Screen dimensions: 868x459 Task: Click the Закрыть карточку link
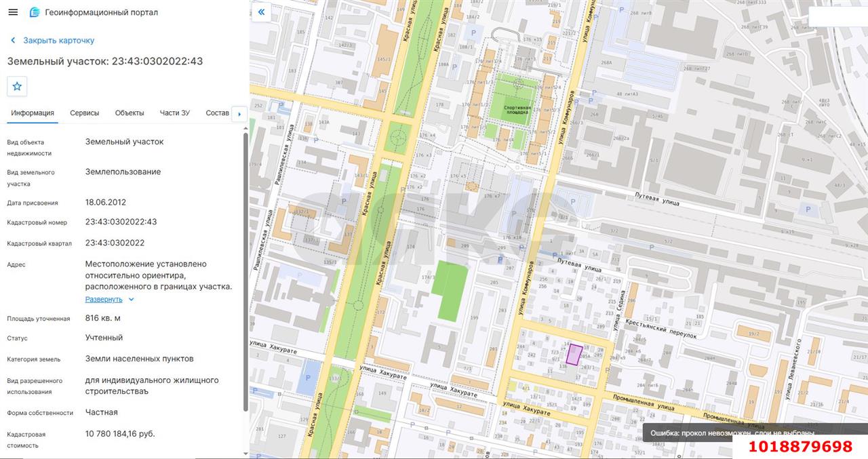click(59, 41)
